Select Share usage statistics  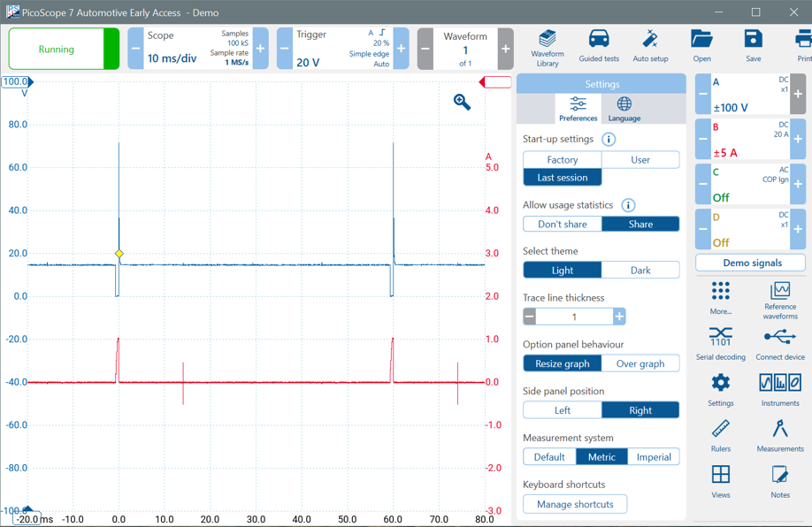click(x=640, y=225)
